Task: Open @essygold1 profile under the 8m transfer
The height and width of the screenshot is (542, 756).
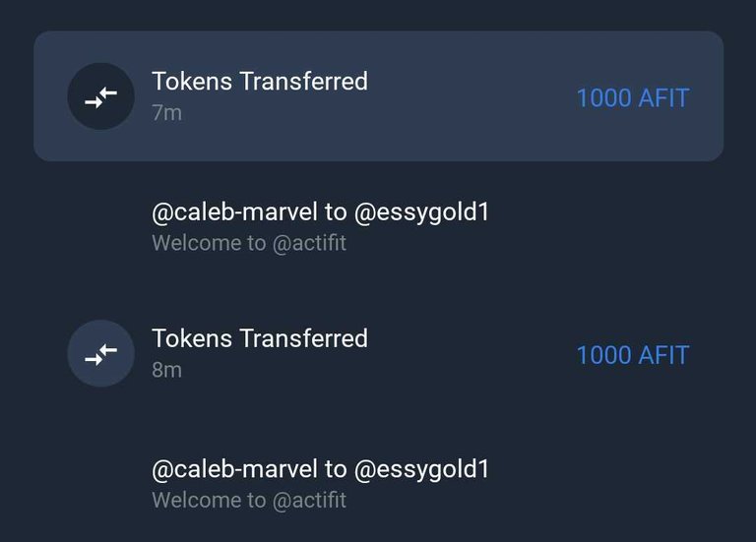Action: pyautogui.click(x=422, y=470)
